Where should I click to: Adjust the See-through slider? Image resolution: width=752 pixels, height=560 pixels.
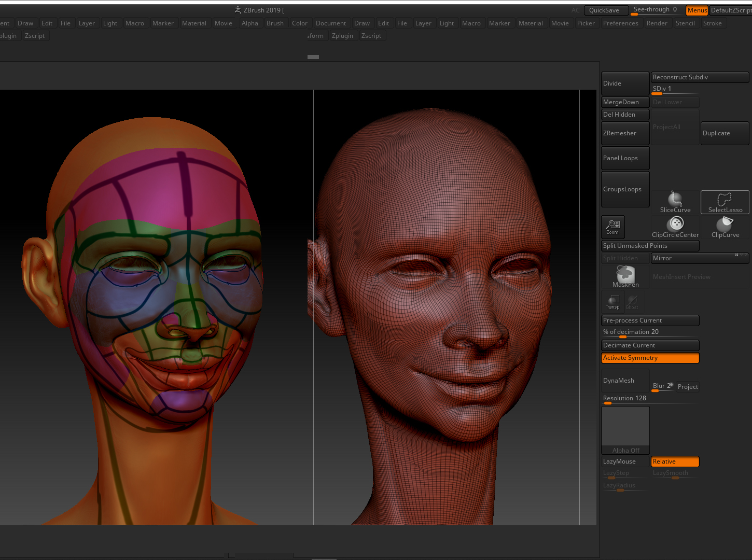tap(657, 10)
